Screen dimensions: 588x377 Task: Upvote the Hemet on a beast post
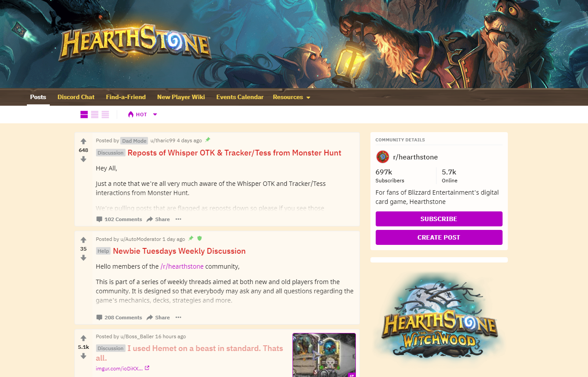tap(83, 338)
